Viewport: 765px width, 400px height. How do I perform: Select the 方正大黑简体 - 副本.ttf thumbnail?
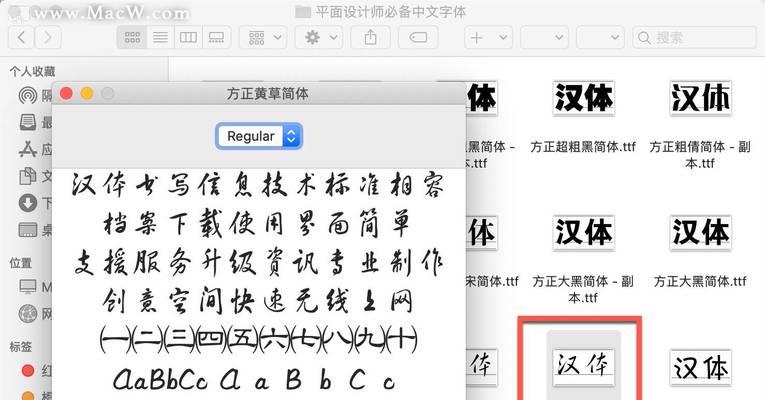coord(584,232)
